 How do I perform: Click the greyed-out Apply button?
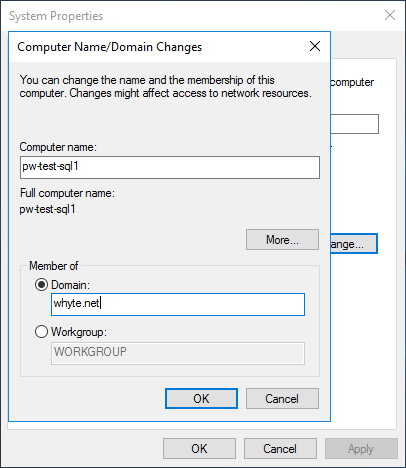(361, 449)
